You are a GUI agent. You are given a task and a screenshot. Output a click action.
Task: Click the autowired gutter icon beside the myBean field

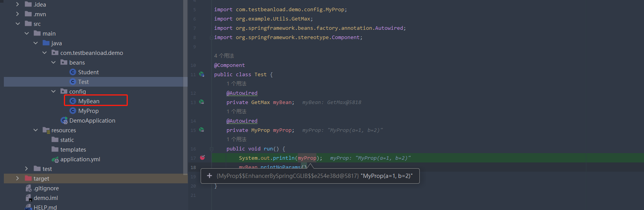click(x=202, y=102)
